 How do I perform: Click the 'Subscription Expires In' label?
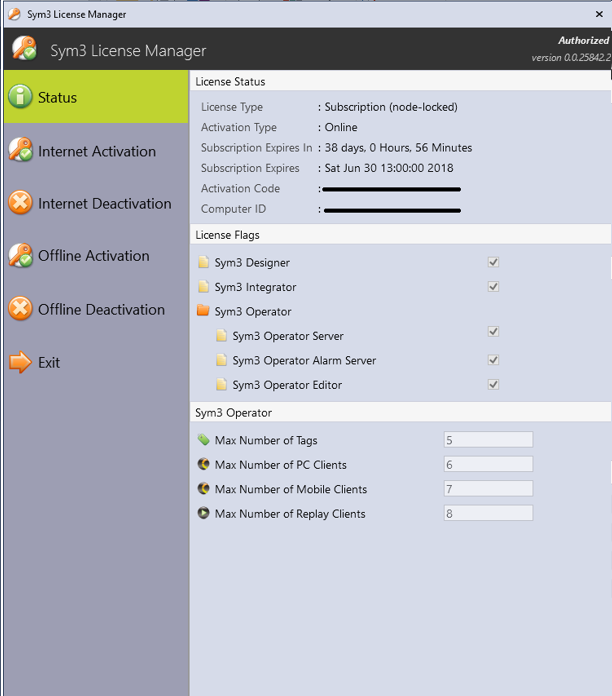point(257,148)
